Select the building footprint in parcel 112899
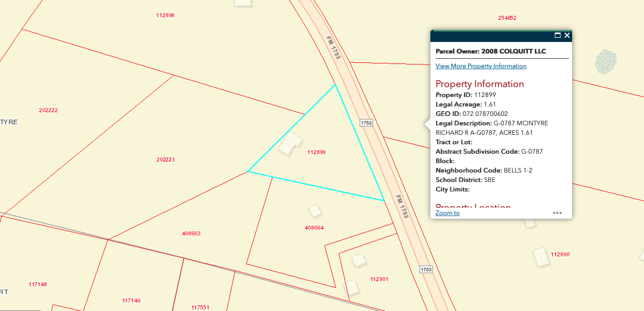Viewport: 644px width, 311px height. click(290, 143)
